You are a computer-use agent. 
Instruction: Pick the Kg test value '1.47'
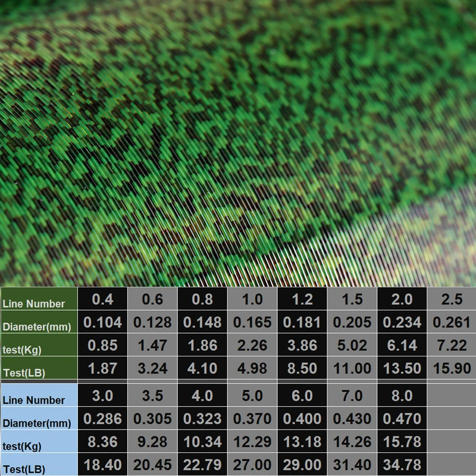(152, 345)
